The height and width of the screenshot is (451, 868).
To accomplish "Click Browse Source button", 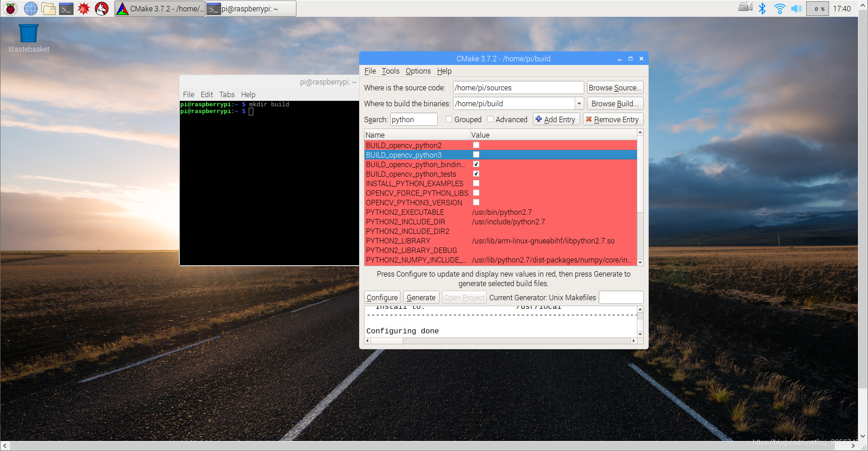I will (x=615, y=88).
